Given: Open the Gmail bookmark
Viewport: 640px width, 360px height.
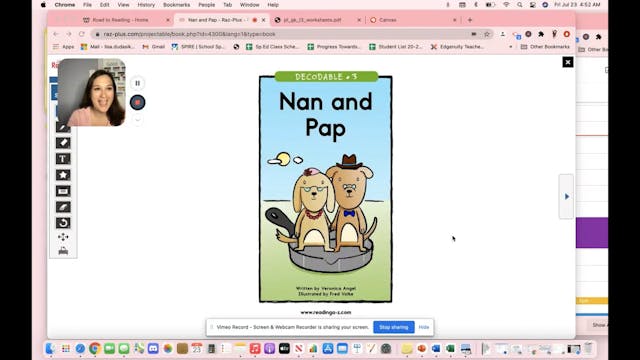Looking at the screenshot, I should click(153, 47).
